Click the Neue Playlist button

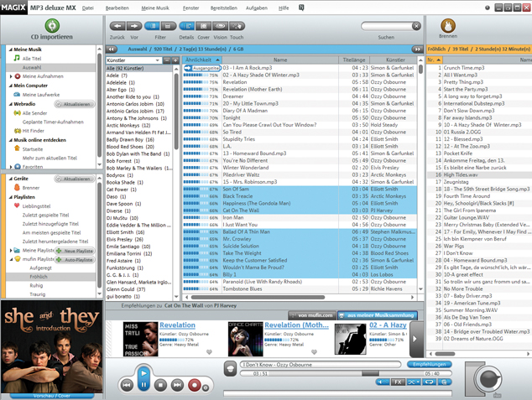pyautogui.click(x=75, y=251)
